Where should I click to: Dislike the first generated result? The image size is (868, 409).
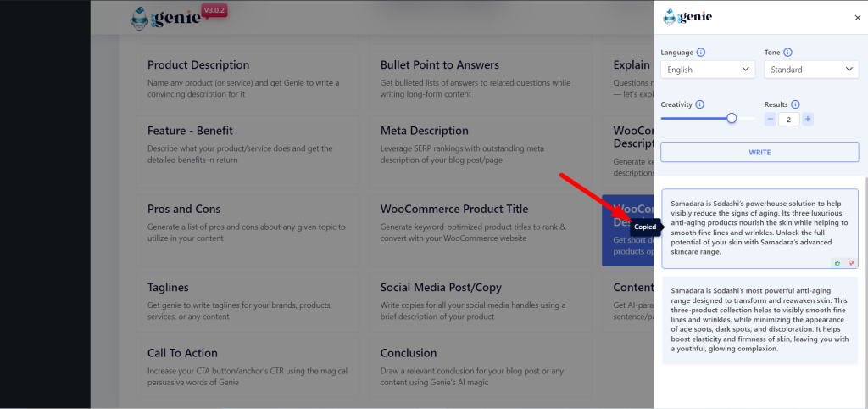pyautogui.click(x=851, y=263)
